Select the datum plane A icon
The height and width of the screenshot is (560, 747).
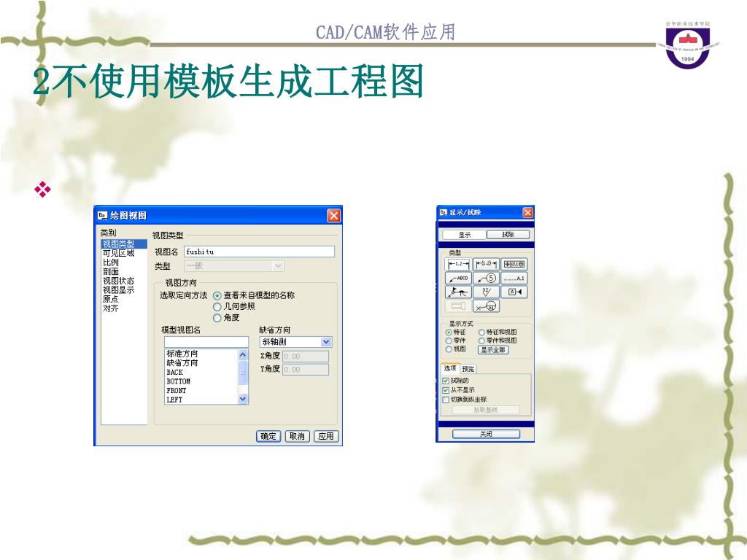pyautogui.click(x=514, y=292)
